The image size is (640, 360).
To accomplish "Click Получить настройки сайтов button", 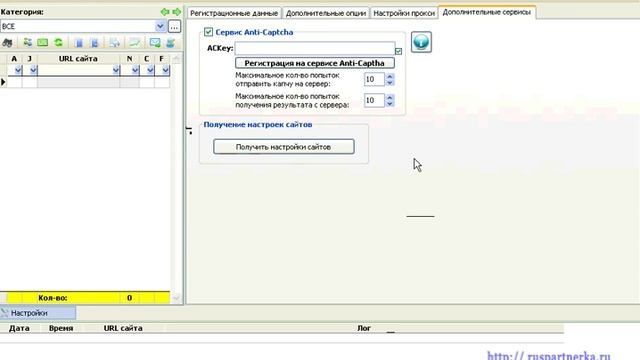I will click(284, 147).
